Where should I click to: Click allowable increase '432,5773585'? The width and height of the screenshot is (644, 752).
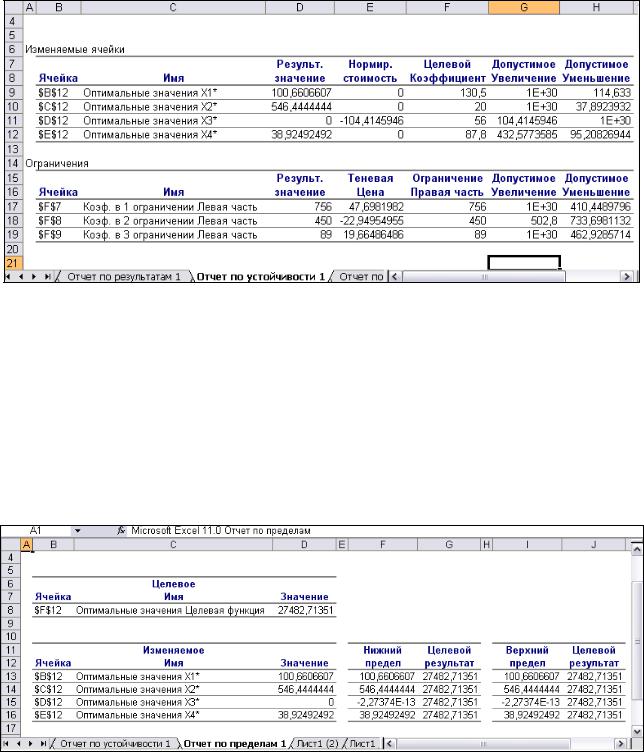(527, 135)
